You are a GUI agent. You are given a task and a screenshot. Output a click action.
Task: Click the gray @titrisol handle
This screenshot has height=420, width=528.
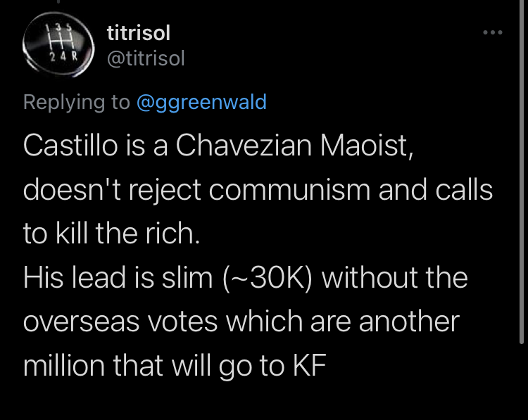(146, 58)
